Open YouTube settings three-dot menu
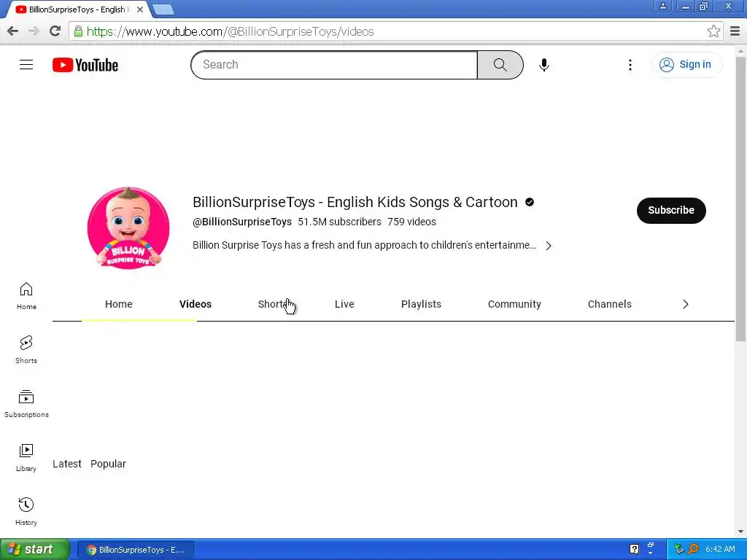The height and width of the screenshot is (560, 747). 630,65
